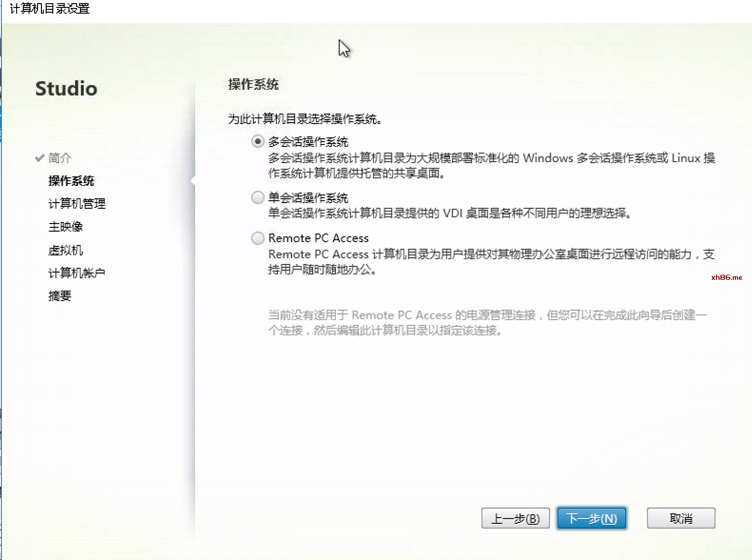The width and height of the screenshot is (752, 560).
Task: Click the 多会话操作系统 option label
Action: click(x=308, y=142)
